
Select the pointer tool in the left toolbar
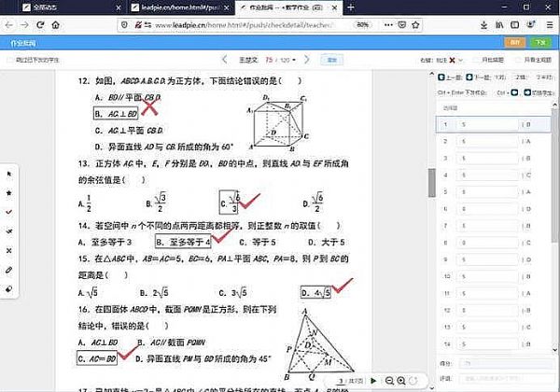[9, 174]
